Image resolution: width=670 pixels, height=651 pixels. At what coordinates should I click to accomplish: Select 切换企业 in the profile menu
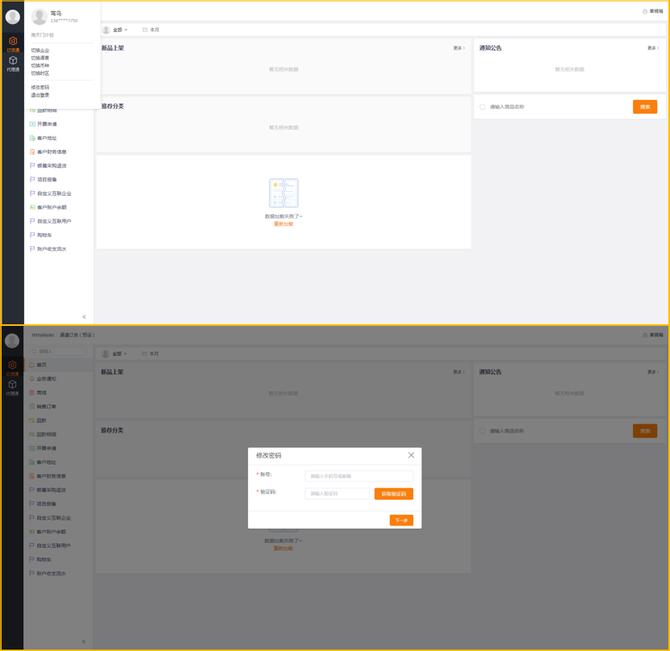point(40,49)
